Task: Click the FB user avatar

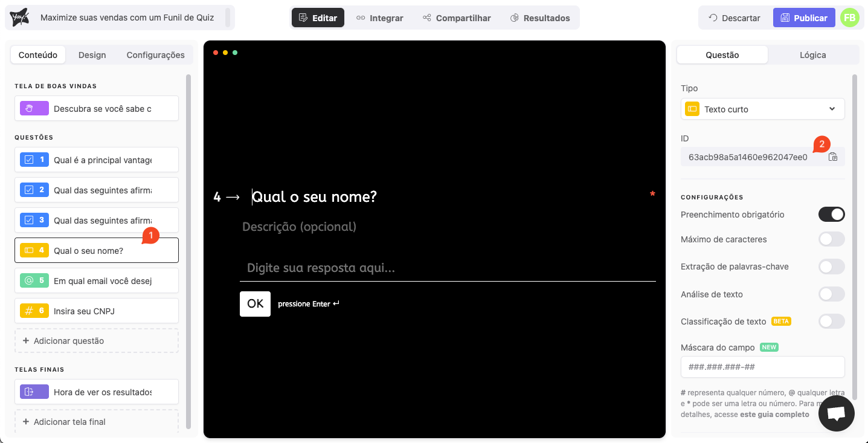Action: 849,18
